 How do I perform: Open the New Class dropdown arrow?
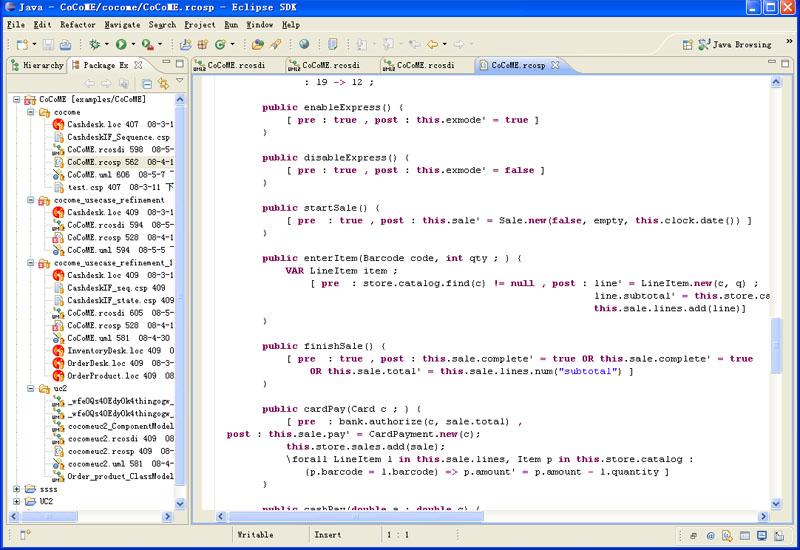point(232,45)
